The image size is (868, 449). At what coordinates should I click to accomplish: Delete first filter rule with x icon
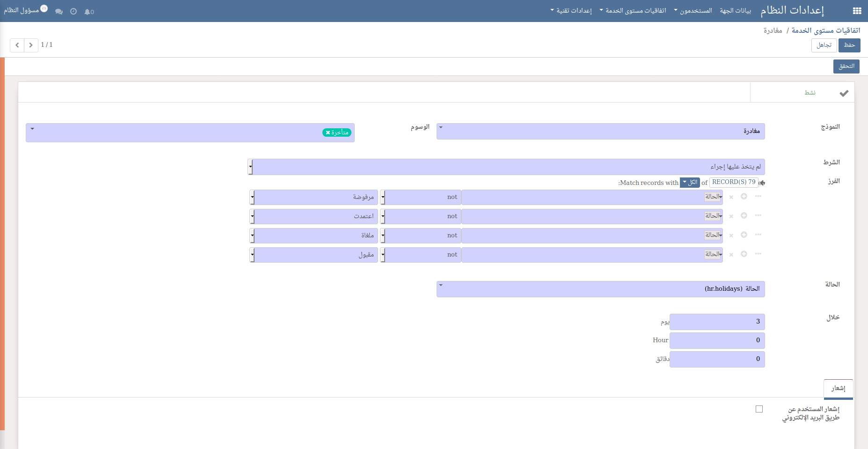[x=731, y=197]
